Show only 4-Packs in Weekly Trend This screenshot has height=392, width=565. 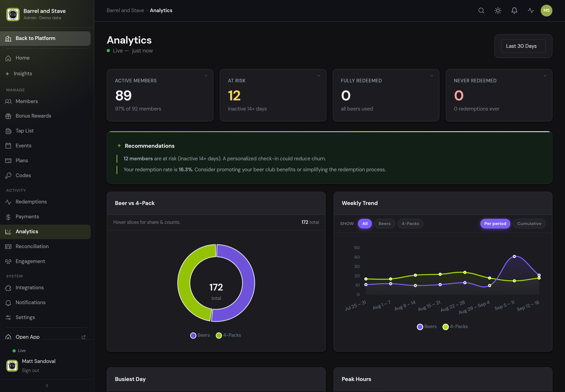(x=410, y=224)
